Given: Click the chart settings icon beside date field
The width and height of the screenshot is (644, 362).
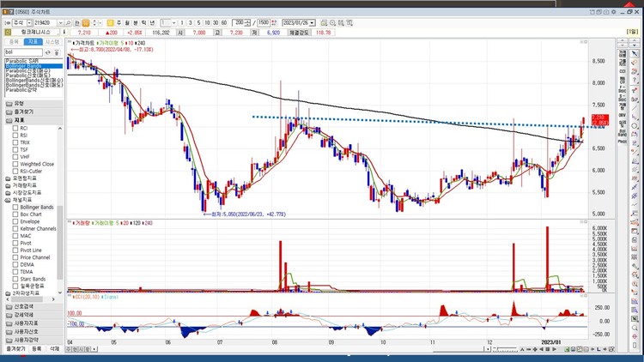Looking at the screenshot, I should click(324, 23).
